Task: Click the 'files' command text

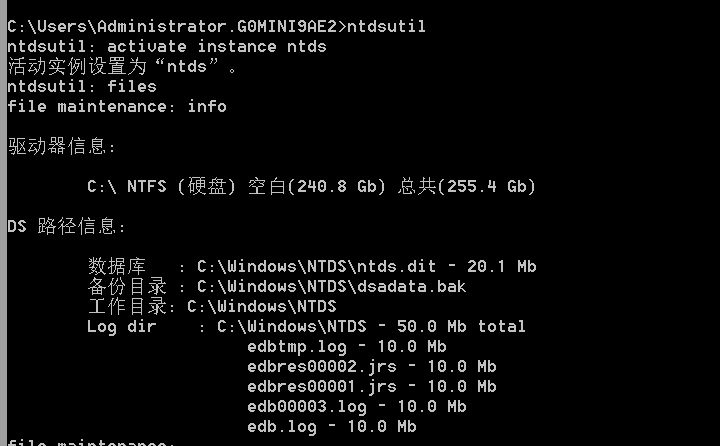Action: point(132,86)
